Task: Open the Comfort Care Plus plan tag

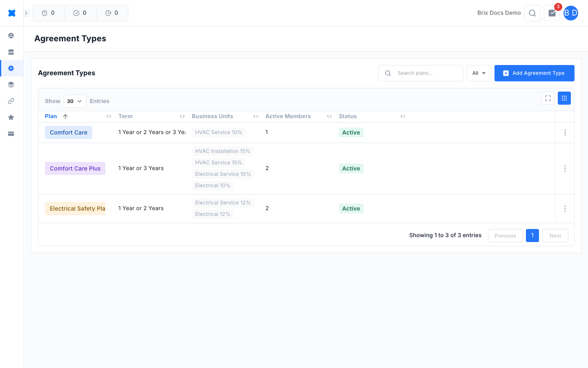Action: 75,168
